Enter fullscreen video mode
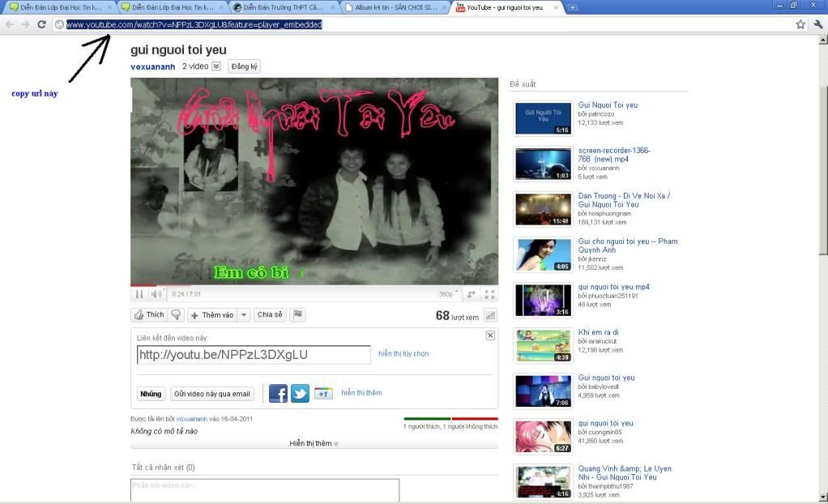 (489, 294)
